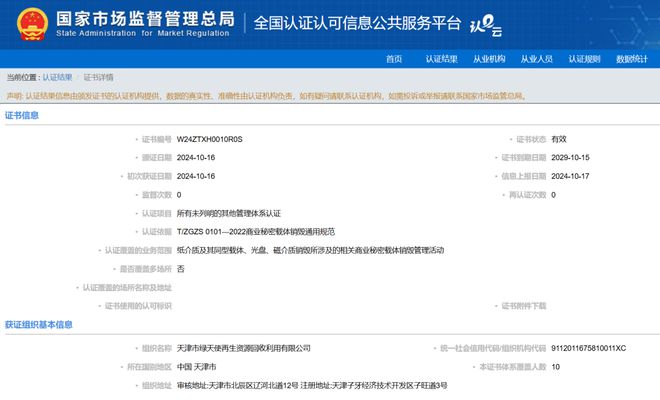Viewport: 660px width, 400px height.
Task: Click the 证书详情 breadcrumb text
Action: (98, 77)
